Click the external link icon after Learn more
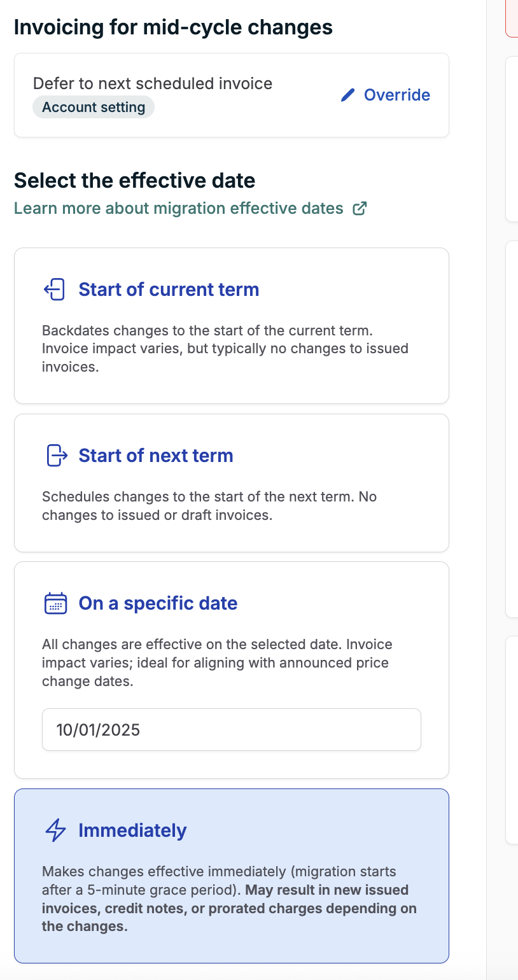The width and height of the screenshot is (518, 980). point(360,209)
